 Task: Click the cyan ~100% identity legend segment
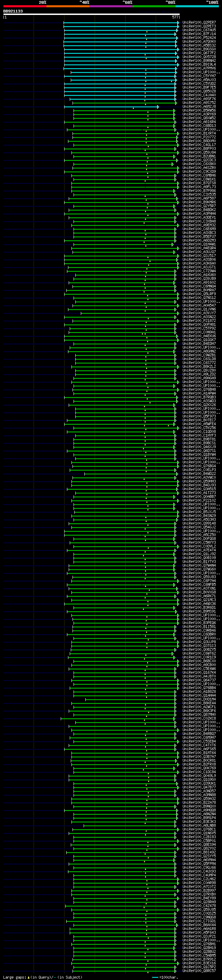197,6
